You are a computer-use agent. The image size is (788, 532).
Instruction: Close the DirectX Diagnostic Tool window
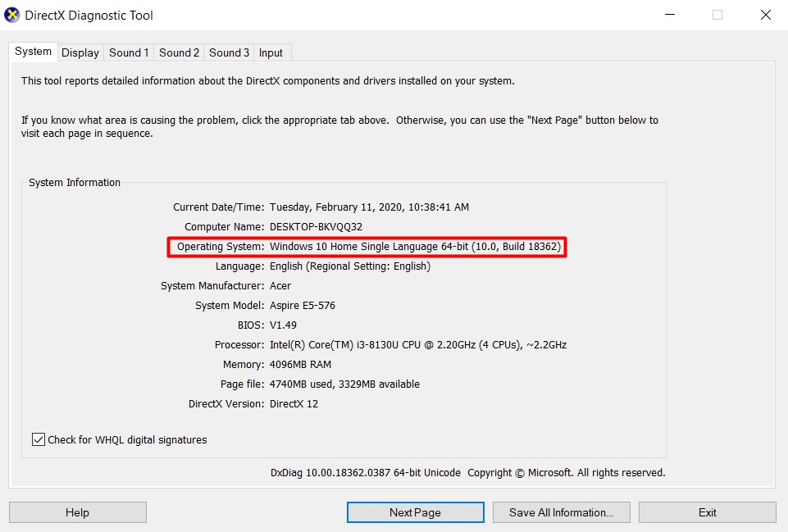[765, 15]
